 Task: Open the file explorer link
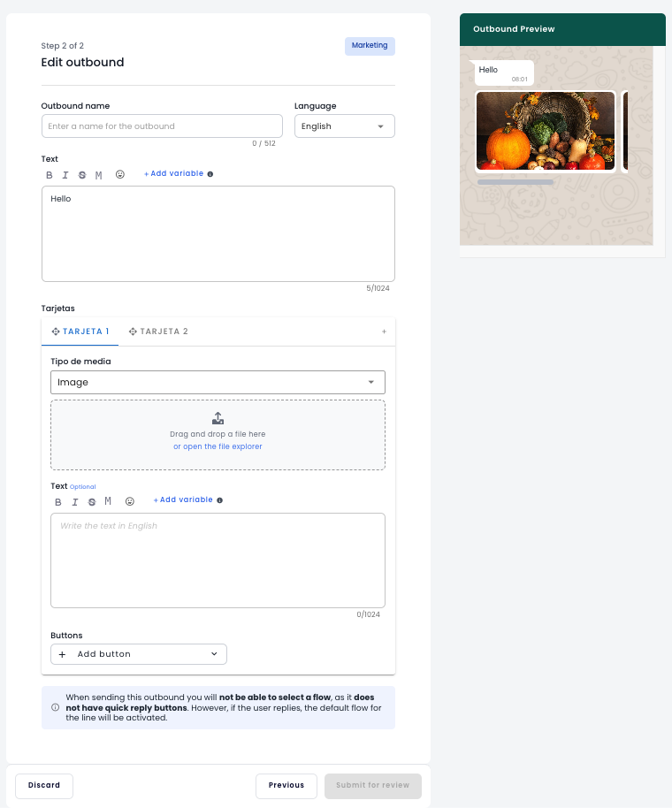click(218, 446)
